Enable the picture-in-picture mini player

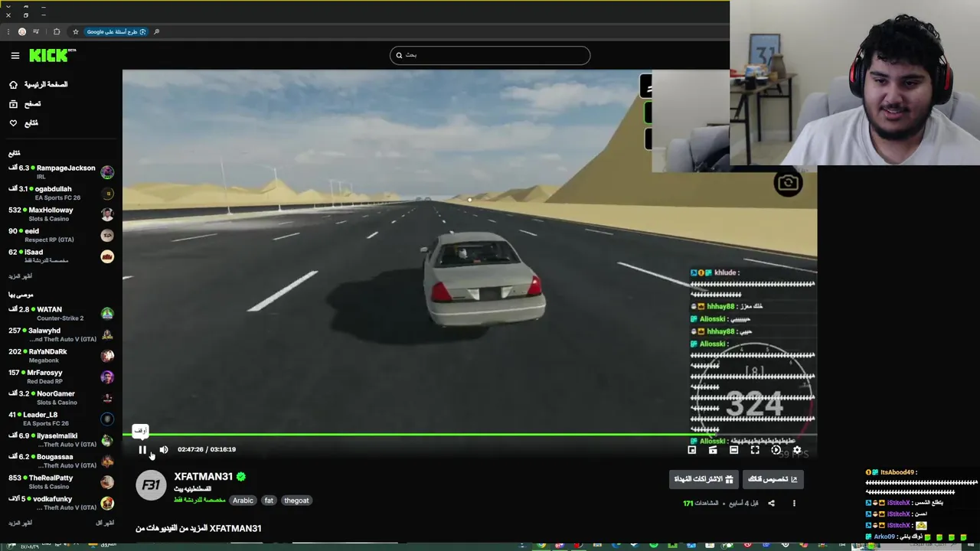tap(692, 450)
